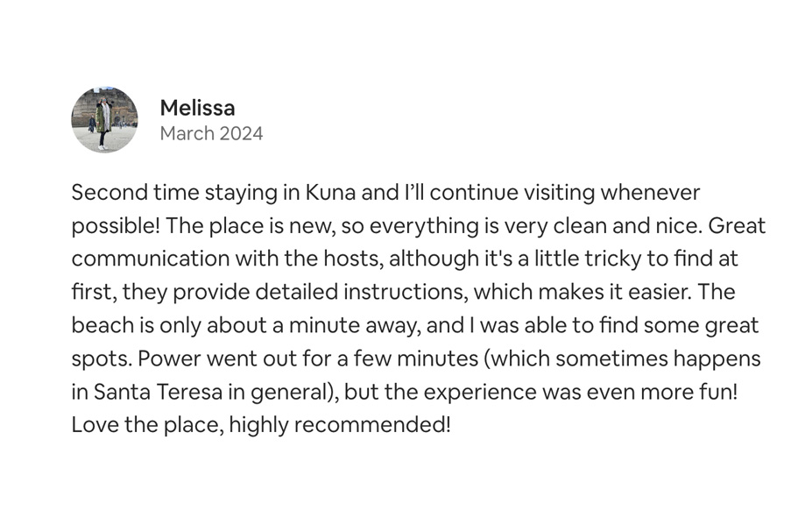Screen dimensions: 812x532
Task: Click the phrase 'few minutes' in parentheses line
Action: (x=416, y=358)
